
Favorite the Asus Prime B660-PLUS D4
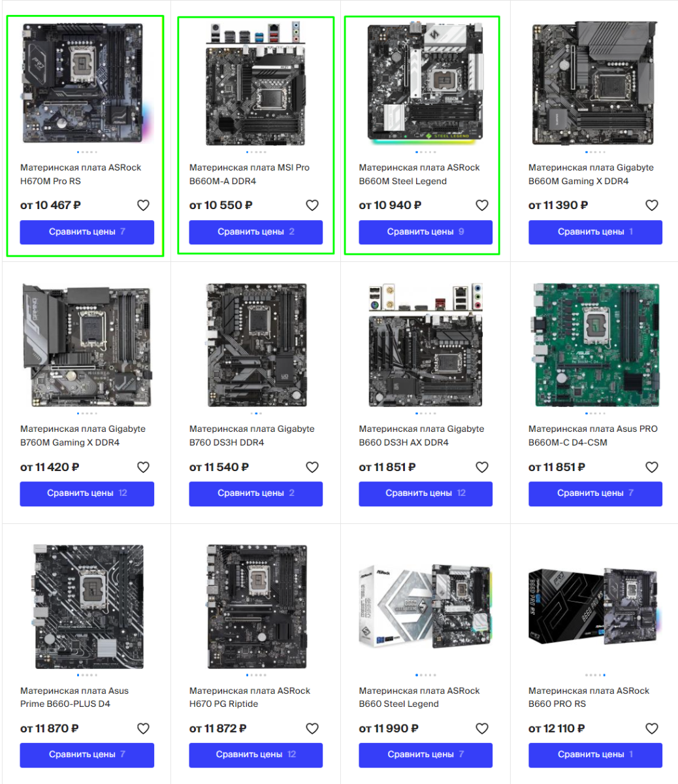pyautogui.click(x=143, y=728)
